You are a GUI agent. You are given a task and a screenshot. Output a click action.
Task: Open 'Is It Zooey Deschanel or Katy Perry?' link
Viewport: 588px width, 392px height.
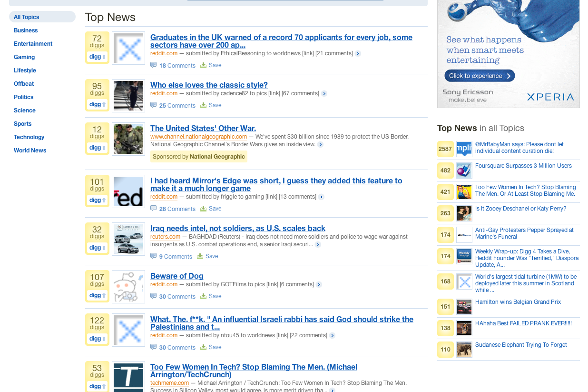pos(521,209)
